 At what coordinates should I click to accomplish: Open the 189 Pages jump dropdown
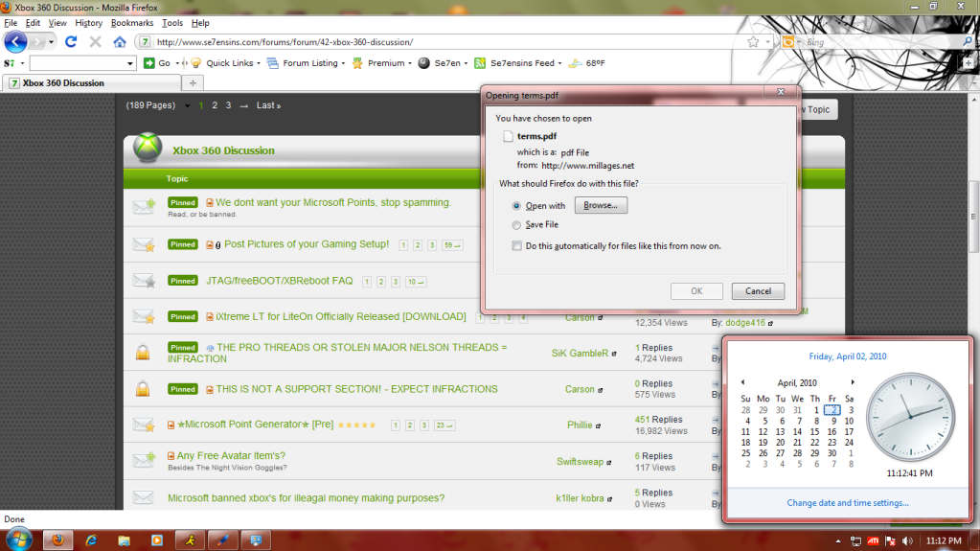(187, 105)
